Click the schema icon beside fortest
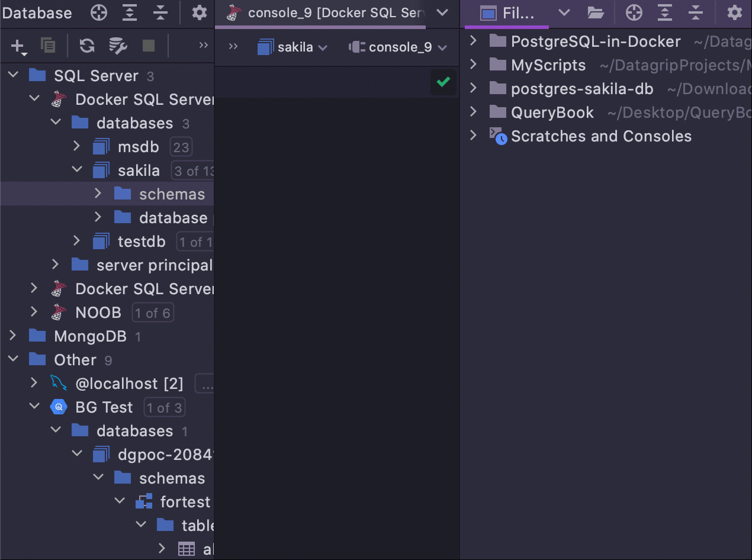 (x=144, y=501)
